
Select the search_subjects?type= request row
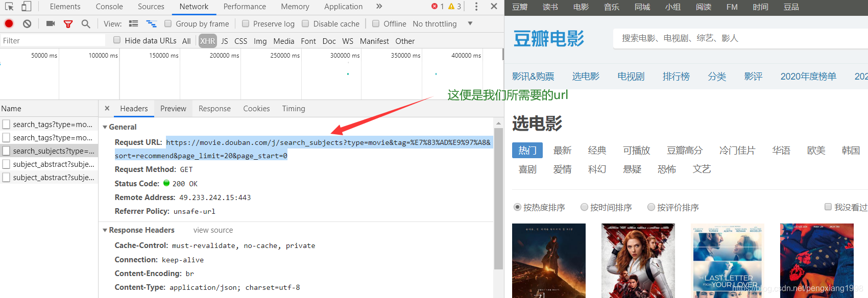49,151
